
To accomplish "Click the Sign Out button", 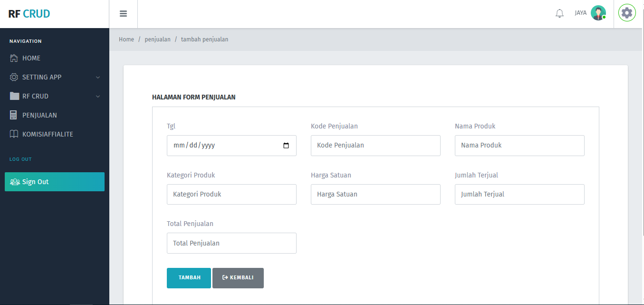I will 55,182.
